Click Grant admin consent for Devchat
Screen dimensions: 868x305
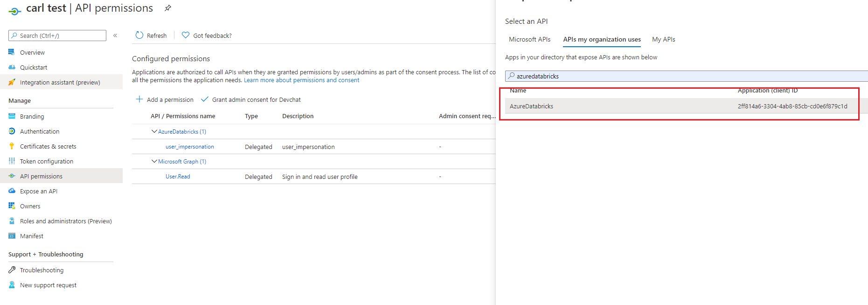251,99
